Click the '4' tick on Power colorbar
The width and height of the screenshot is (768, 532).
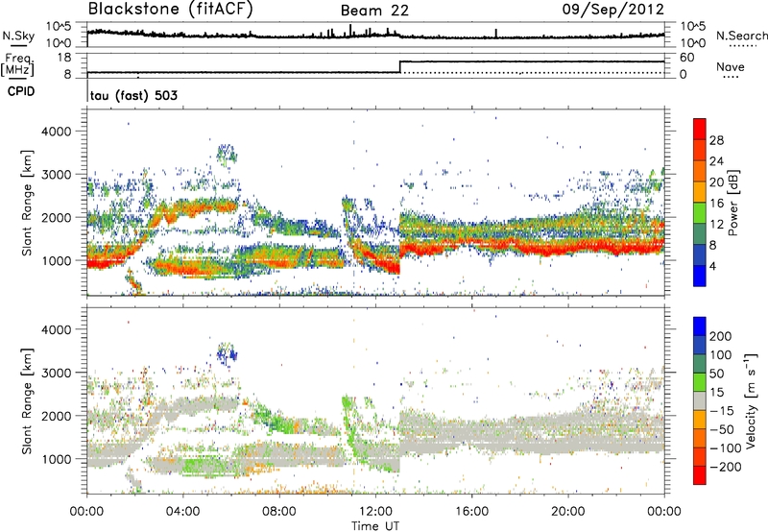pyautogui.click(x=712, y=266)
